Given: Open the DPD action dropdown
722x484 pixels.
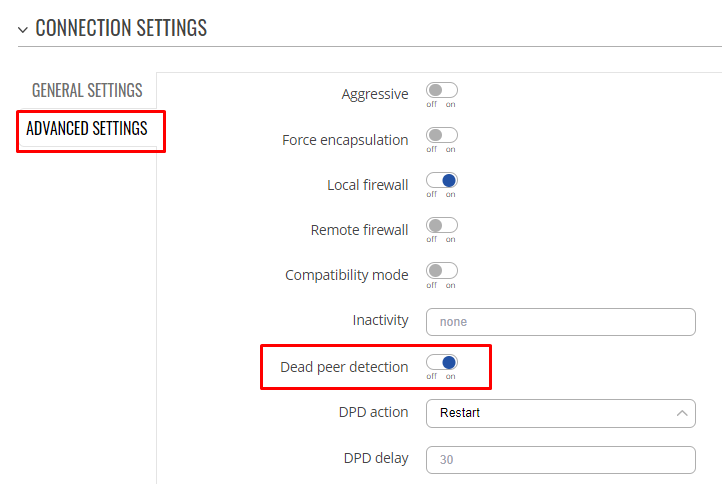Looking at the screenshot, I should [x=560, y=413].
